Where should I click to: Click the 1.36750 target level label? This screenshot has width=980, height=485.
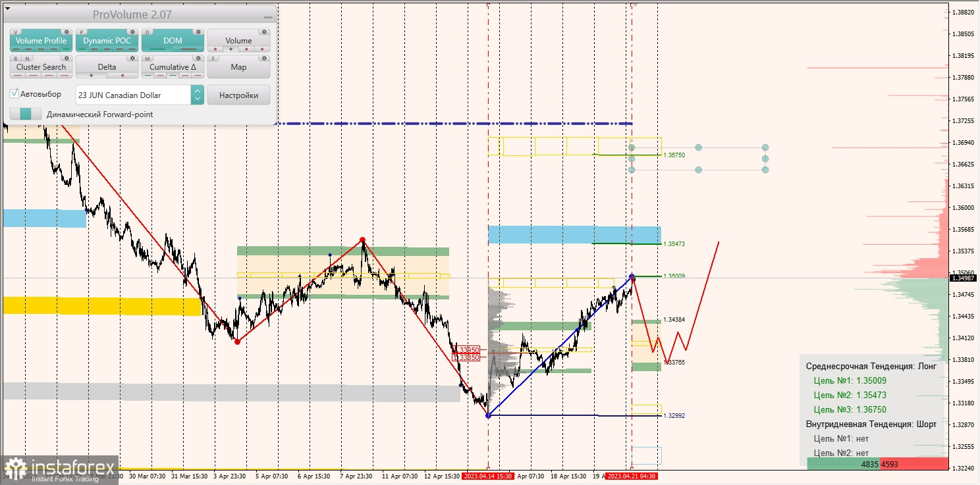click(x=674, y=155)
